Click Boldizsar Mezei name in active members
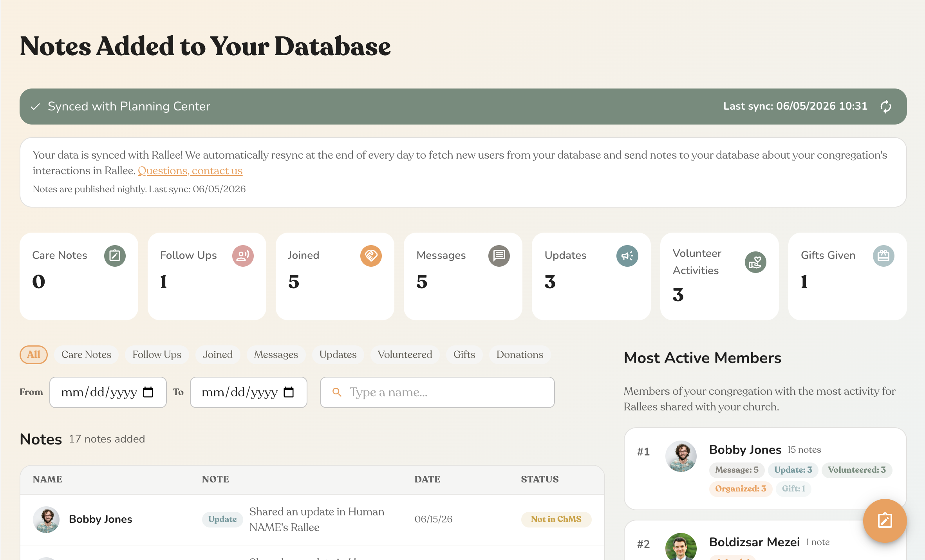The image size is (925, 560). coord(754,542)
